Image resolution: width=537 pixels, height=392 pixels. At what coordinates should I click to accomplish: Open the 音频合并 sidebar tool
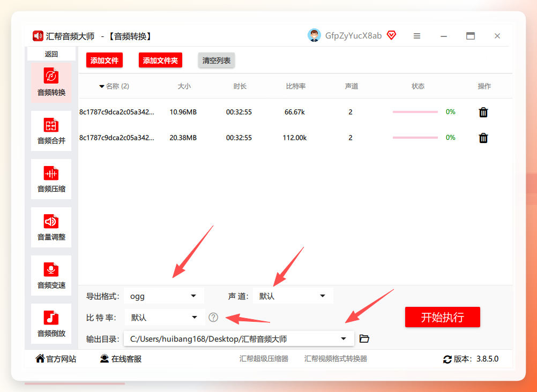51,131
